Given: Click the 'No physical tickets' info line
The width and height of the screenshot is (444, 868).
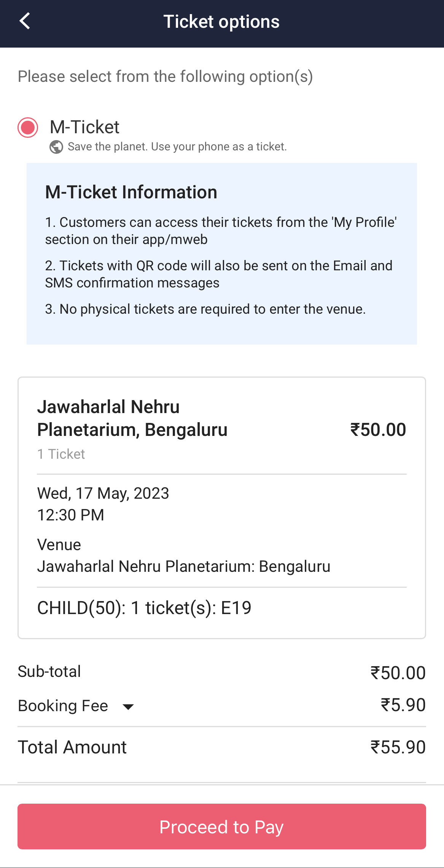Looking at the screenshot, I should (x=205, y=309).
